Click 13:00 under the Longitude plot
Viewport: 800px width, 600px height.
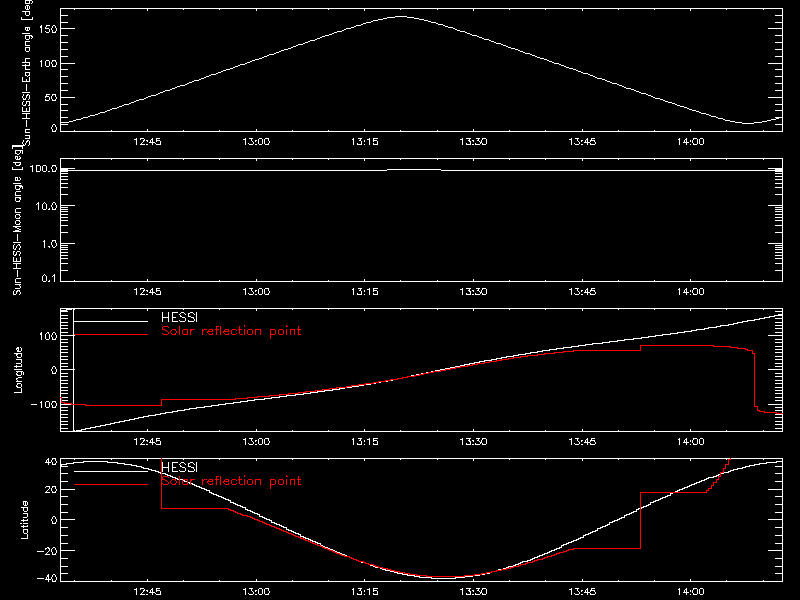[256, 441]
